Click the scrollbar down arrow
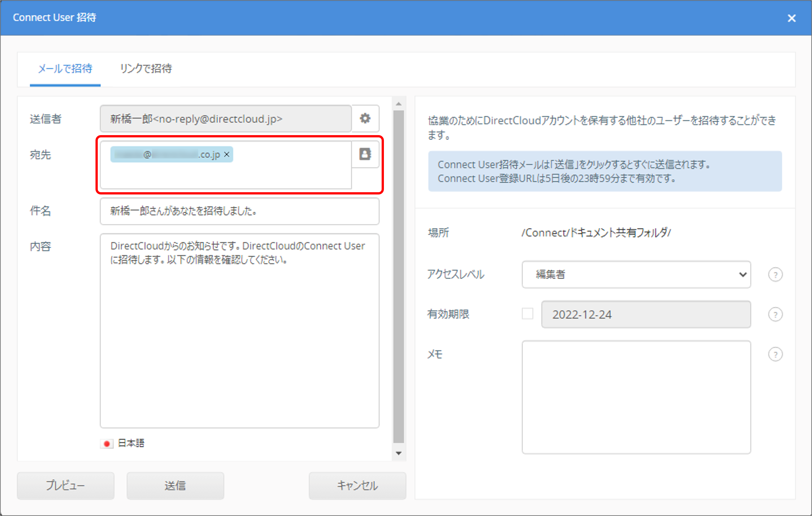 (x=399, y=453)
